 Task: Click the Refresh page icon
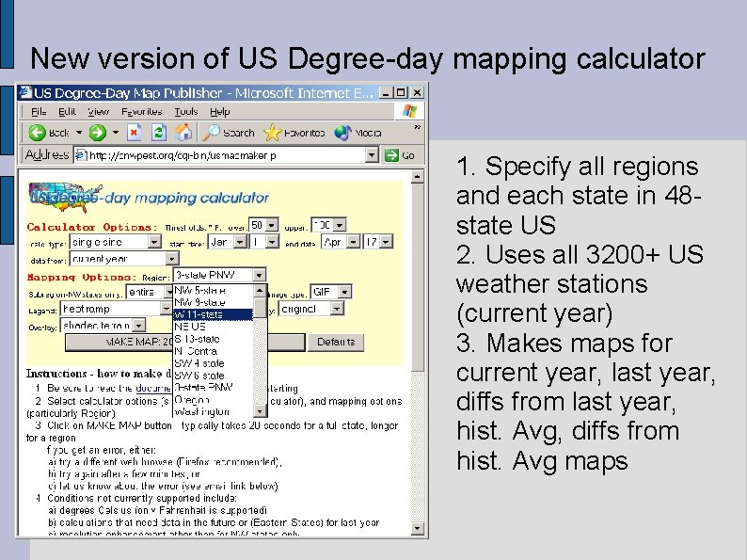point(159,133)
